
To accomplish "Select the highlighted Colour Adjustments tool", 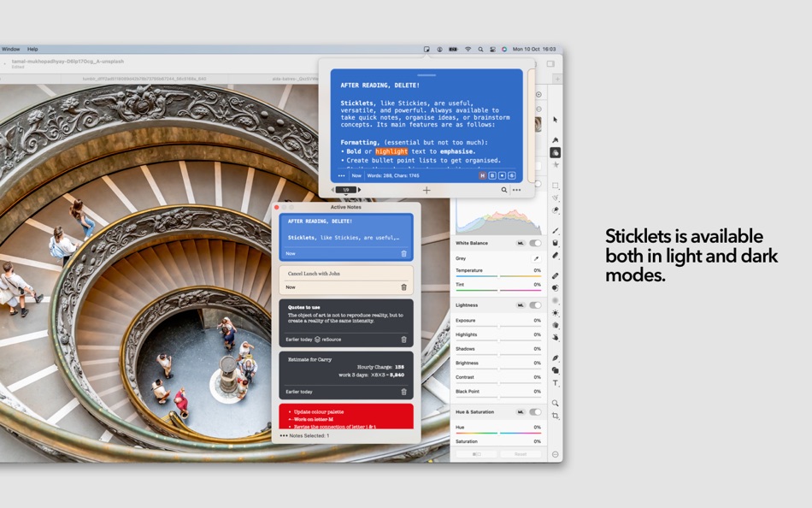I will tap(555, 152).
